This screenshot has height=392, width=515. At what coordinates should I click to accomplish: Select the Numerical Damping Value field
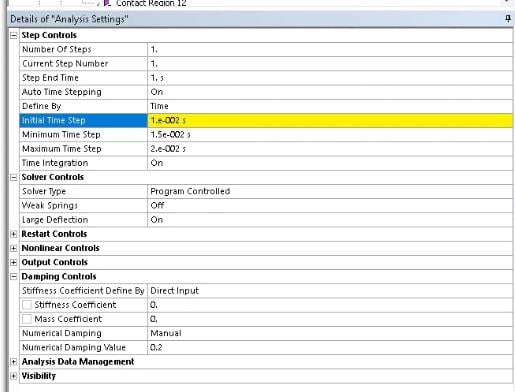(330, 348)
